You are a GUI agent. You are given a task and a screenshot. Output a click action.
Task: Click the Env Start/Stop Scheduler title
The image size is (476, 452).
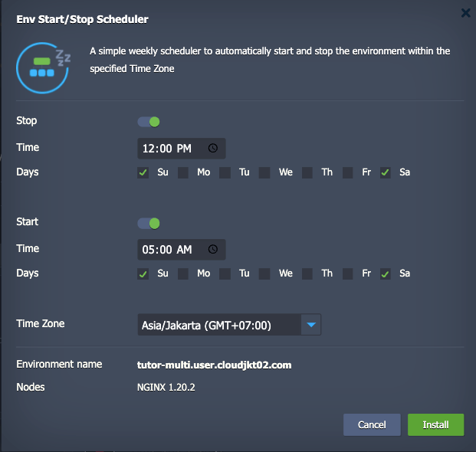pyautogui.click(x=82, y=19)
